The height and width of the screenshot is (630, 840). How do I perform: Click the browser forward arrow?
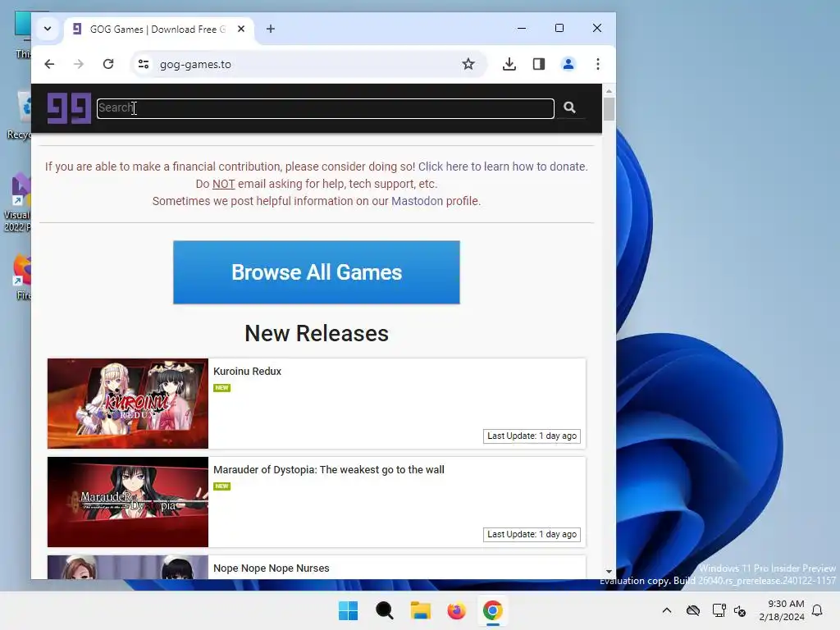coord(79,64)
